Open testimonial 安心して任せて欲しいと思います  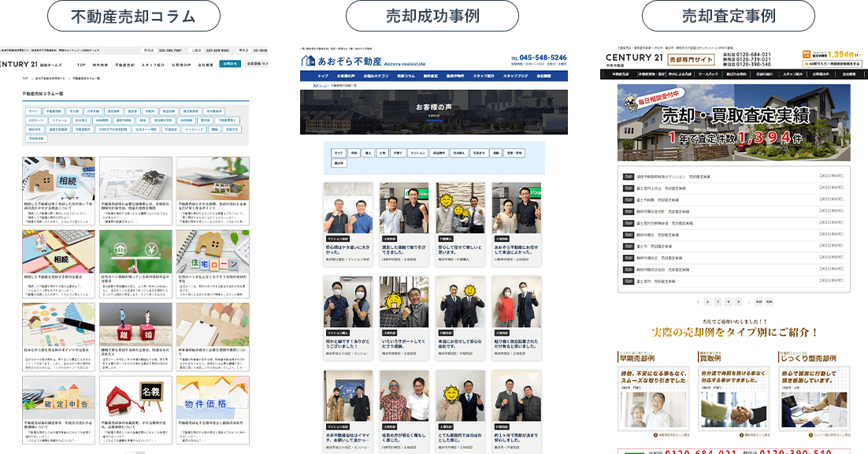461,225
